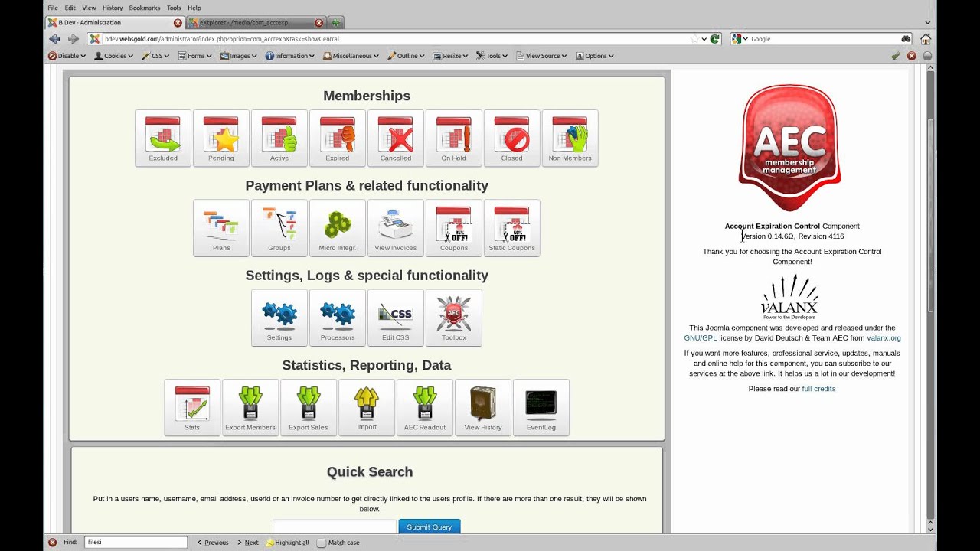Open the AEC Toolbox icon

click(454, 318)
